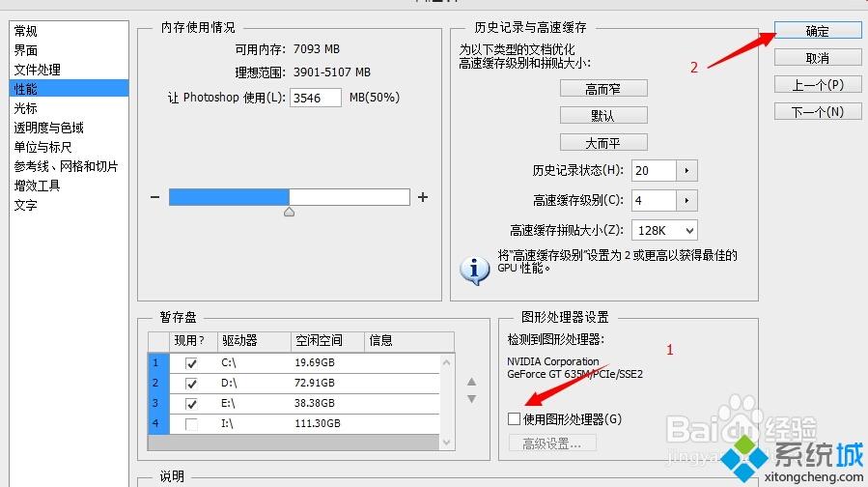868x487 pixels.
Task: Click the 7093 MB available memory value
Action: (x=316, y=49)
